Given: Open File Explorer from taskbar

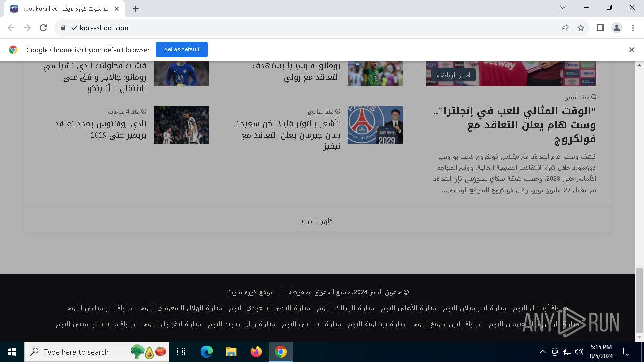Looking at the screenshot, I should (x=231, y=352).
